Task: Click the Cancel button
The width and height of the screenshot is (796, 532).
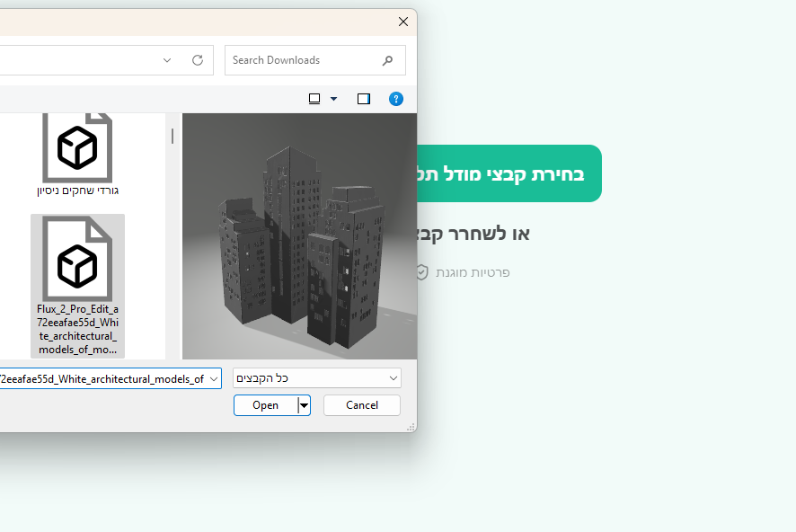Action: (362, 405)
